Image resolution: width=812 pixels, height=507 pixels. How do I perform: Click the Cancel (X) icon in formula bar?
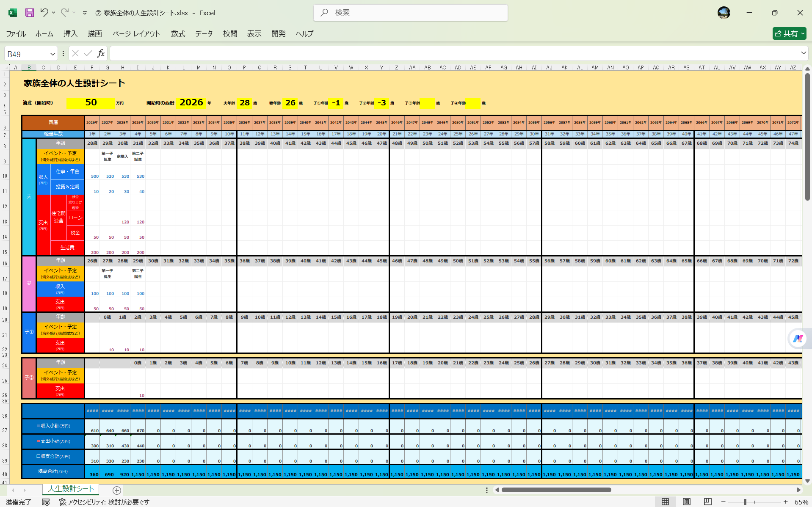75,53
